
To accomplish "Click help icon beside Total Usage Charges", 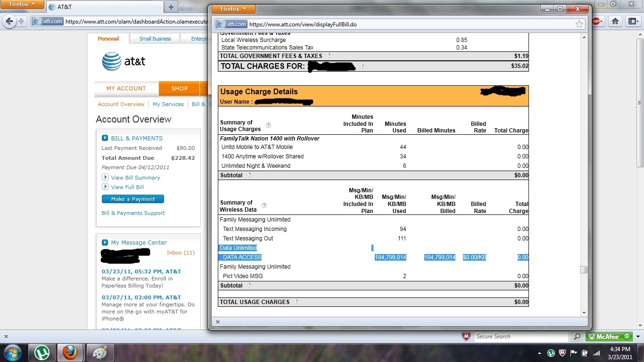I will point(297,302).
